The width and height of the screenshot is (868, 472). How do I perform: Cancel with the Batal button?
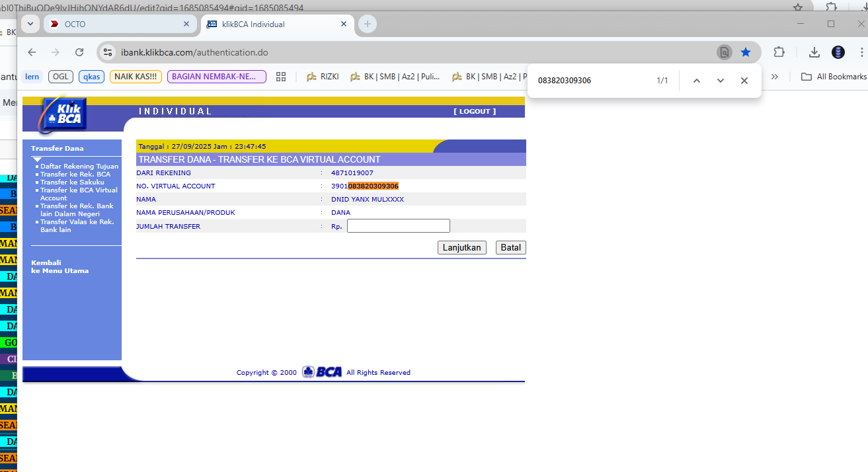pyautogui.click(x=511, y=248)
